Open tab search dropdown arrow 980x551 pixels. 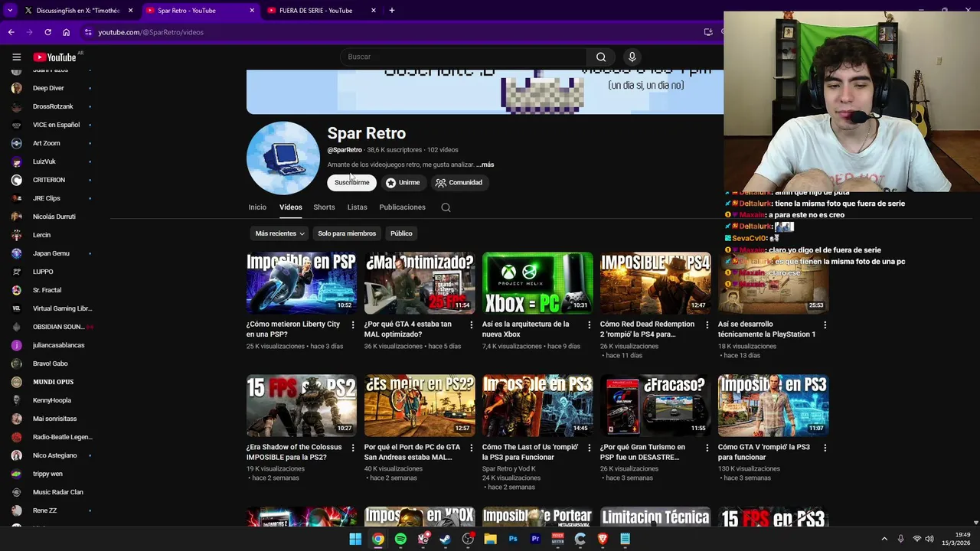click(10, 11)
